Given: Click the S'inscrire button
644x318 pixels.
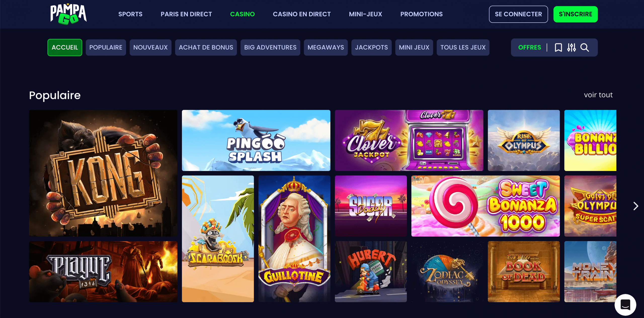Looking at the screenshot, I should pos(575,14).
